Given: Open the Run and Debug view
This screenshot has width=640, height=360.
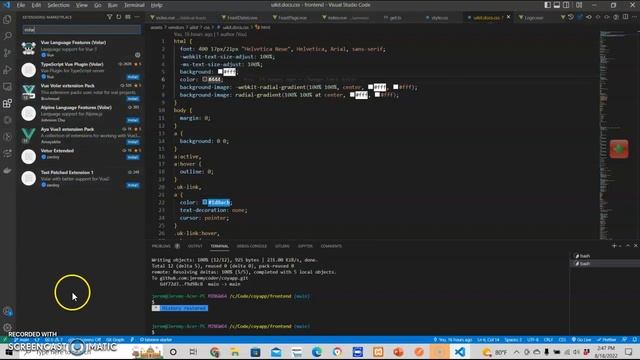Looking at the screenshot, I should pos(7,70).
